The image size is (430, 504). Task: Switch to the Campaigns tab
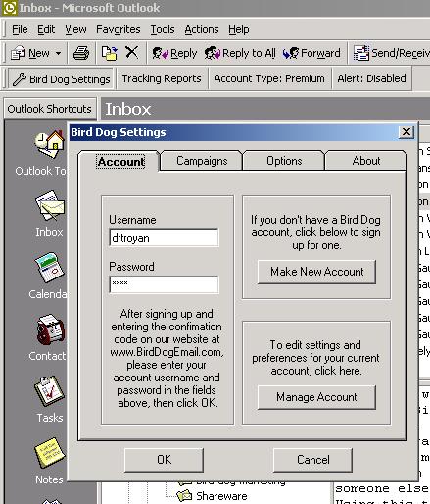click(202, 161)
